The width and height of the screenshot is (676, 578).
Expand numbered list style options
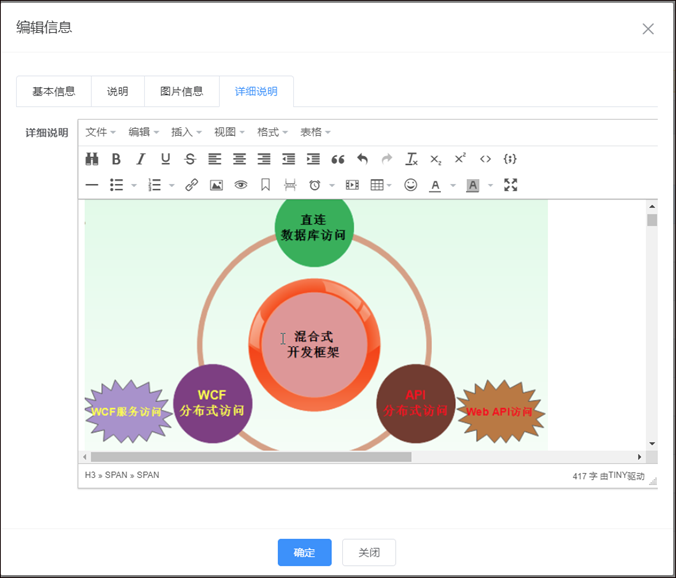point(172,186)
